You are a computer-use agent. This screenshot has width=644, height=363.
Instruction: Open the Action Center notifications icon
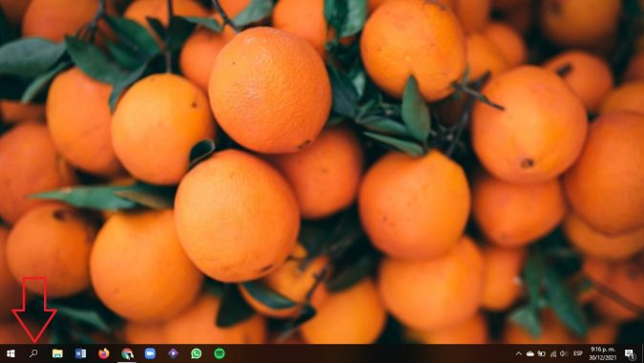[630, 354]
